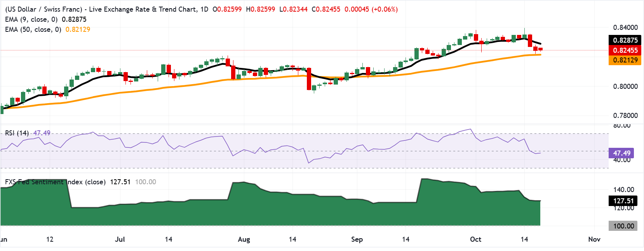The height and width of the screenshot is (251, 644).
Task: Click the high price H0.82599 in header
Action: point(260,9)
